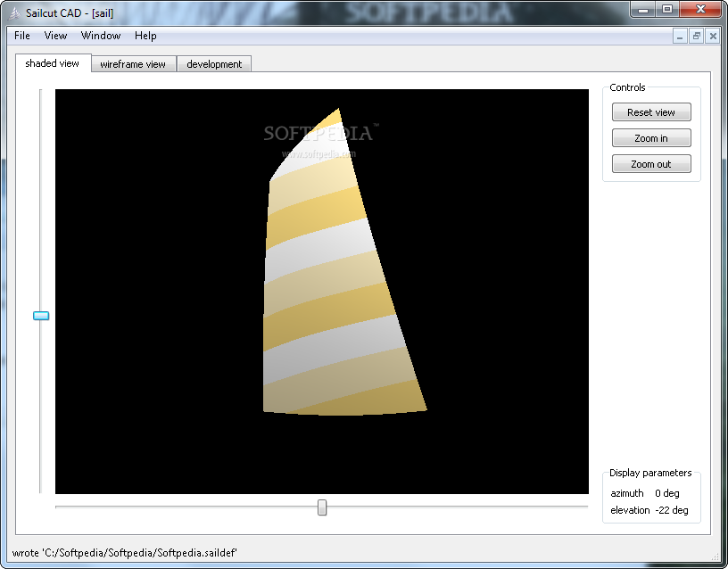Click the 'Display parameters' group label
This screenshot has height=569, width=728.
tap(650, 473)
